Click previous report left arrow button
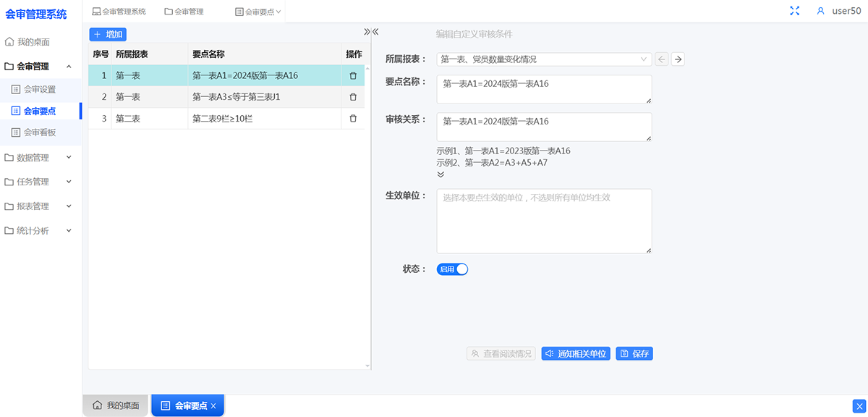 (662, 59)
